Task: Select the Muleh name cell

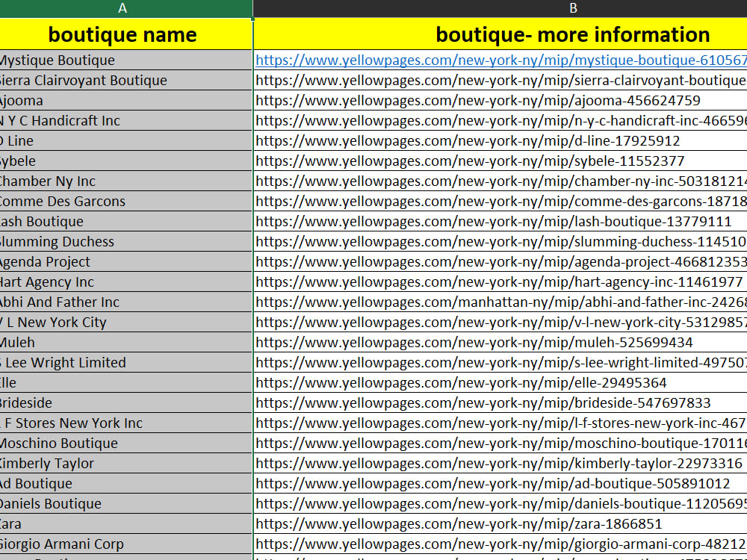Action: tap(125, 343)
